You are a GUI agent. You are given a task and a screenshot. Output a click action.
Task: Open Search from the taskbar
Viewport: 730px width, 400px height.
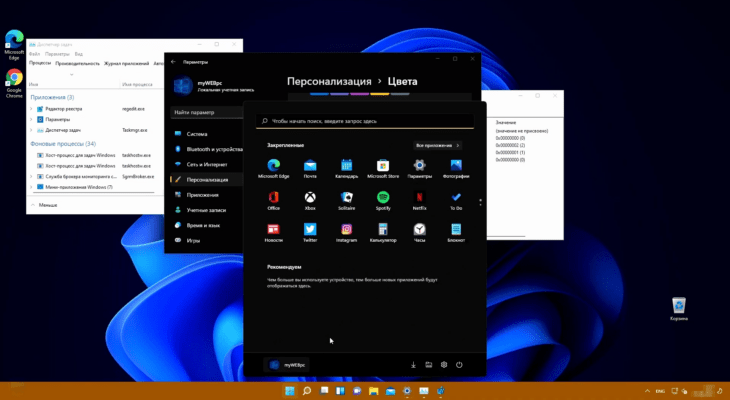pos(306,391)
